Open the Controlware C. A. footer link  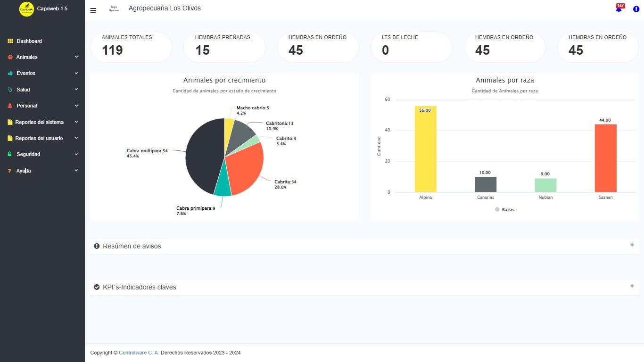tap(139, 353)
